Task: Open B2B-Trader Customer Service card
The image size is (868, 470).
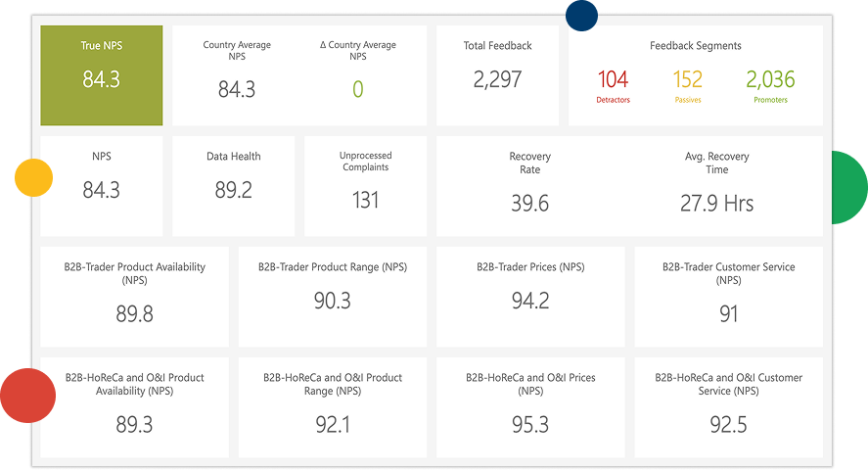Action: pos(728,296)
